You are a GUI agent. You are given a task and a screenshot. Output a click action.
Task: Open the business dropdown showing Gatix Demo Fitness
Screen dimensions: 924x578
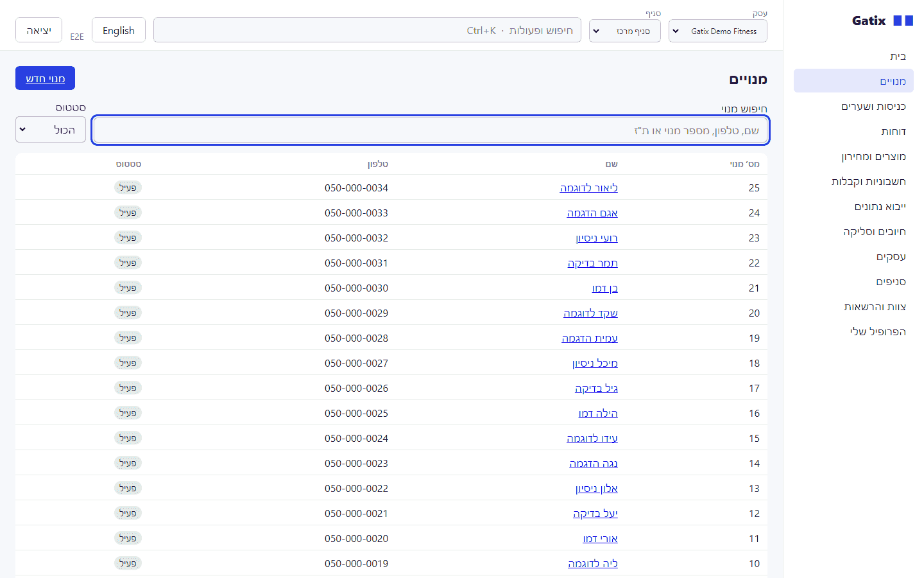click(x=717, y=31)
